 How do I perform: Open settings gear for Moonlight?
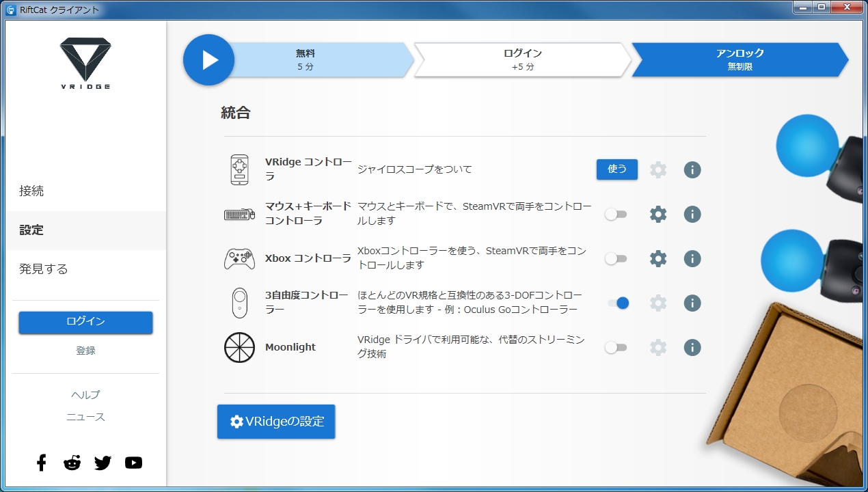[x=658, y=347]
